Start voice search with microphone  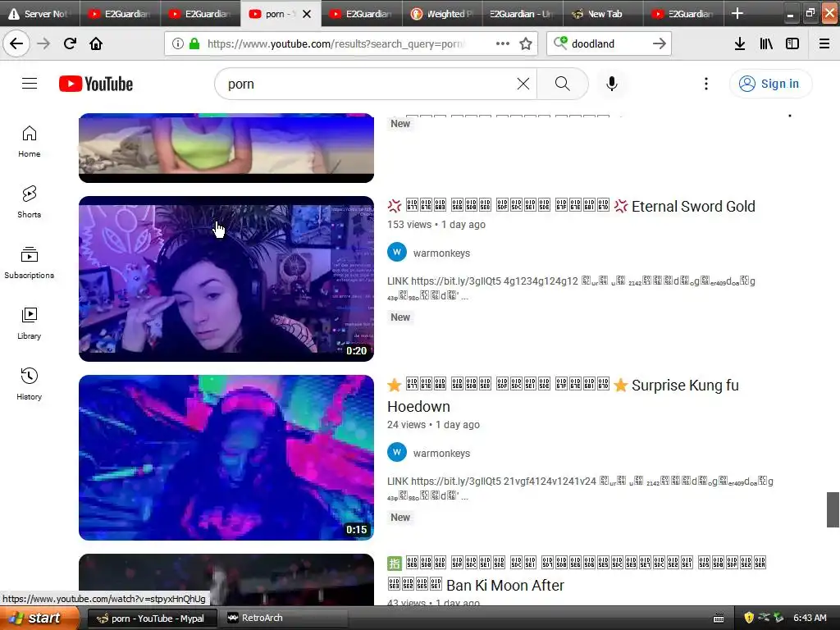pyautogui.click(x=612, y=84)
